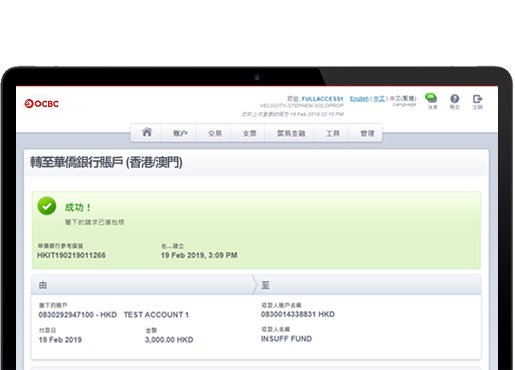Open the 貿易金融 trade finance menu
This screenshot has width=515, height=370.
coord(291,133)
